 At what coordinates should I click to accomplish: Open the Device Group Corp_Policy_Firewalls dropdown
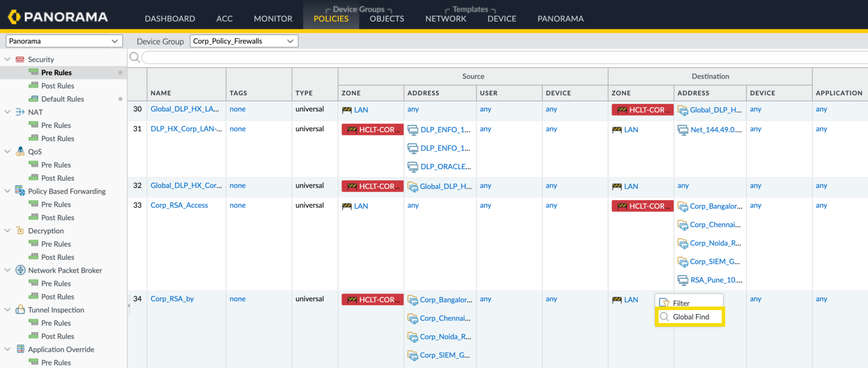click(244, 41)
